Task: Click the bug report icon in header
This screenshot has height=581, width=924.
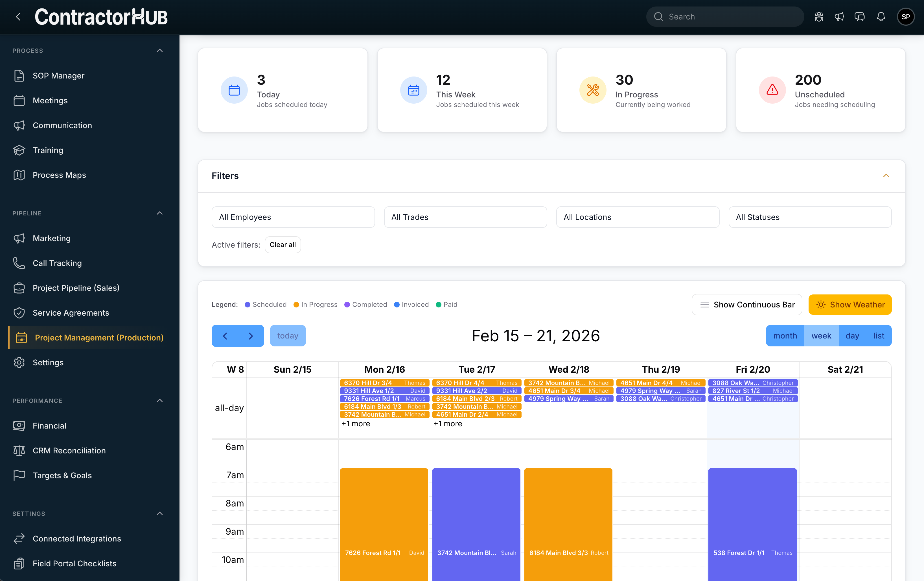Action: tap(819, 17)
